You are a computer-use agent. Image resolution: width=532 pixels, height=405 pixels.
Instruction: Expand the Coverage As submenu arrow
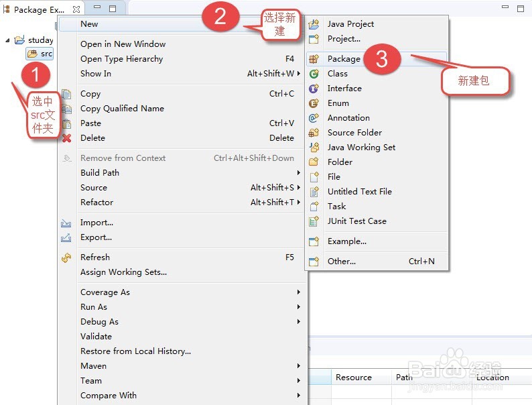(299, 292)
